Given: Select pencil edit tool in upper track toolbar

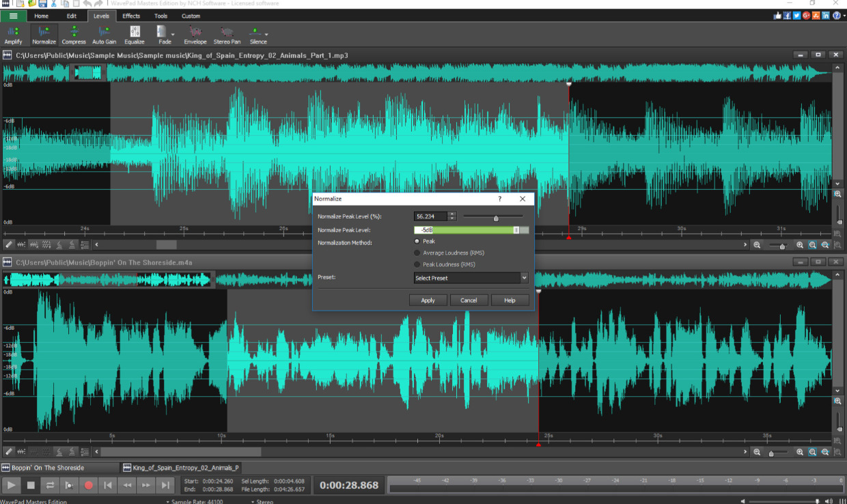Looking at the screenshot, I should click(9, 244).
